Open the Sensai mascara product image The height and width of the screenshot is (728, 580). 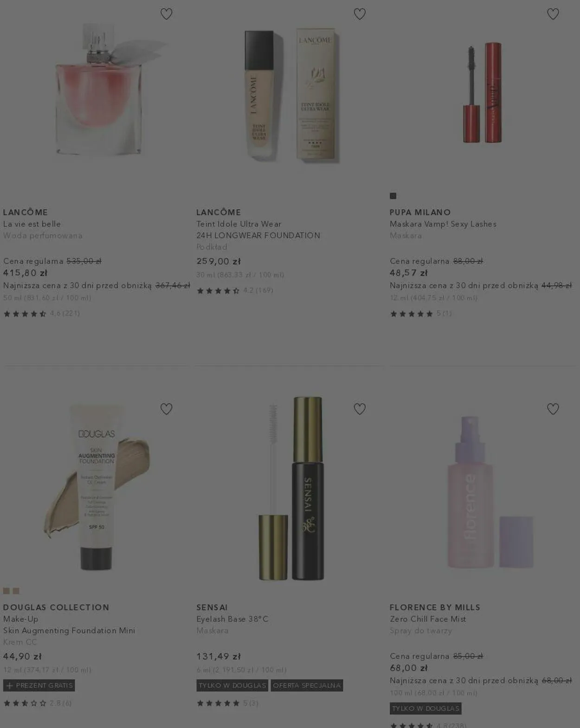pos(290,488)
